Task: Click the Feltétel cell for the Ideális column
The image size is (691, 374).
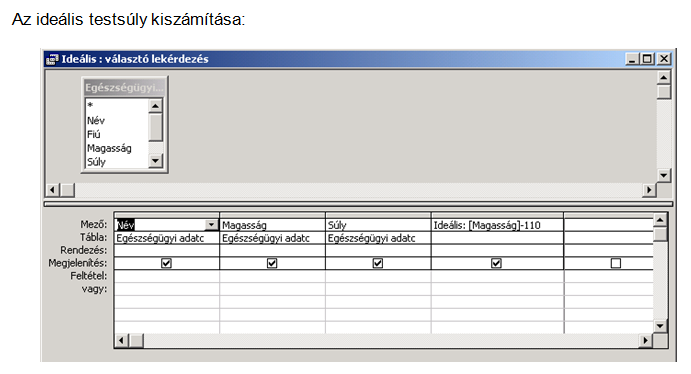Action: 497,276
